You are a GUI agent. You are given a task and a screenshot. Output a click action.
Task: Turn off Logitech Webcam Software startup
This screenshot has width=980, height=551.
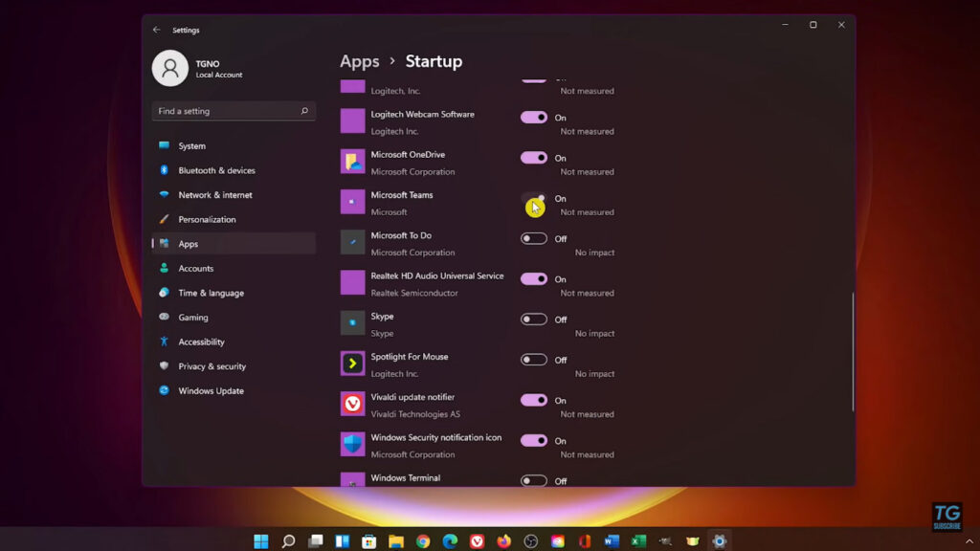point(534,118)
